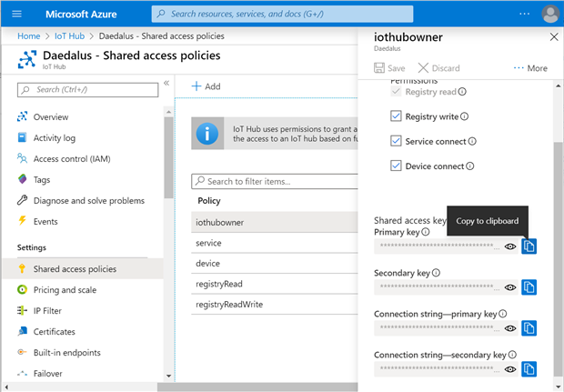Click the blue information icon in the banner

pyautogui.click(x=207, y=134)
